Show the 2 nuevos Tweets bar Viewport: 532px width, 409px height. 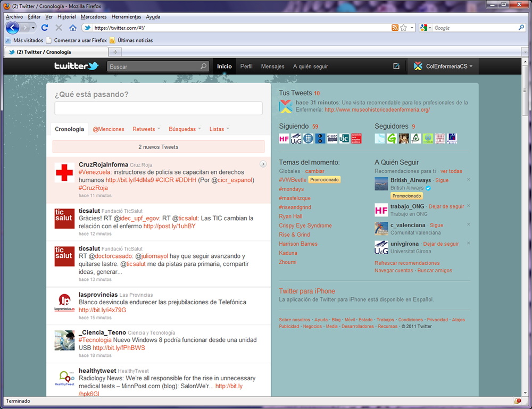point(158,147)
